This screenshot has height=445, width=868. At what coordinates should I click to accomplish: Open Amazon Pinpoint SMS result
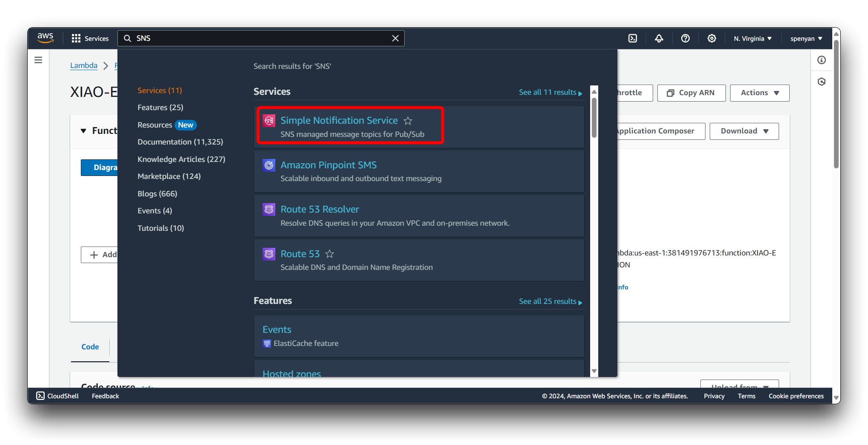pyautogui.click(x=328, y=165)
